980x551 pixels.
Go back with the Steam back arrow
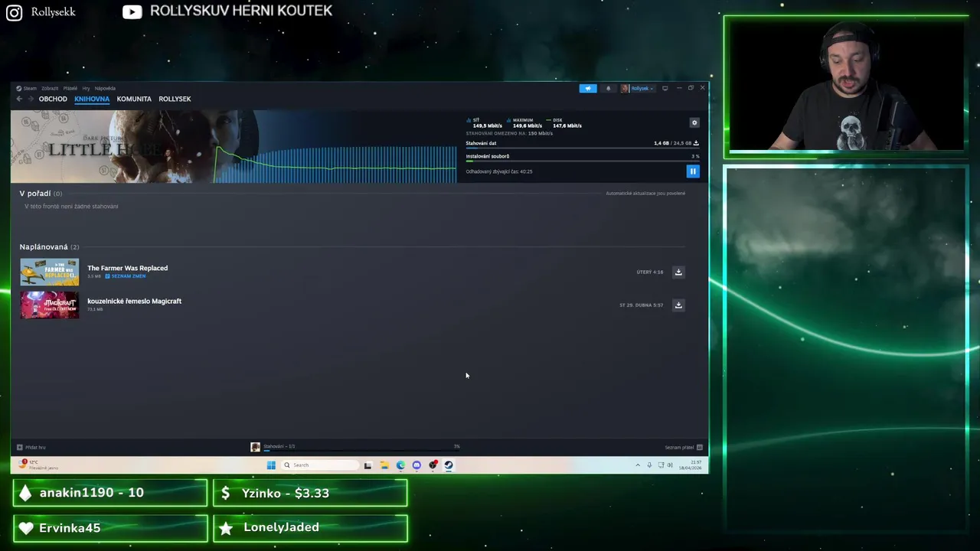coord(19,99)
